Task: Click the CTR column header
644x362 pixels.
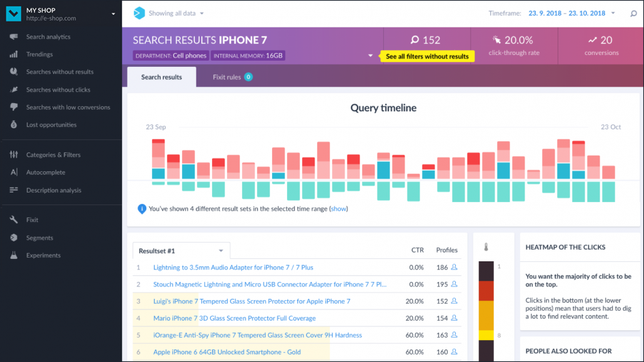Action: coord(417,250)
